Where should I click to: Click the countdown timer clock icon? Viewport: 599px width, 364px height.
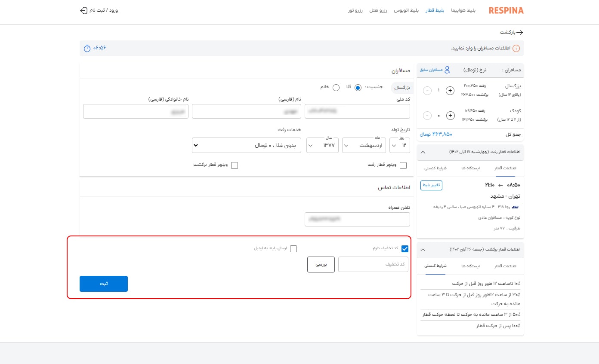click(86, 48)
